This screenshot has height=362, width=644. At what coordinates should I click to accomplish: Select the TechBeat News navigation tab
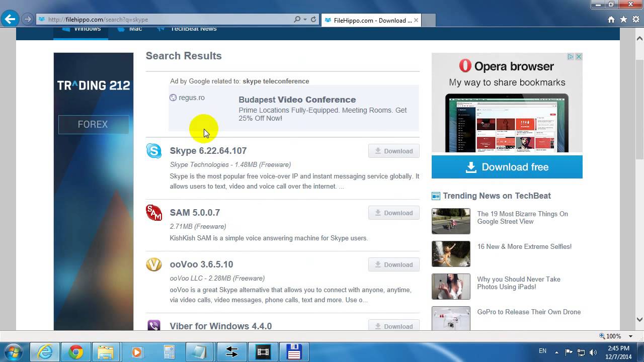pos(187,30)
